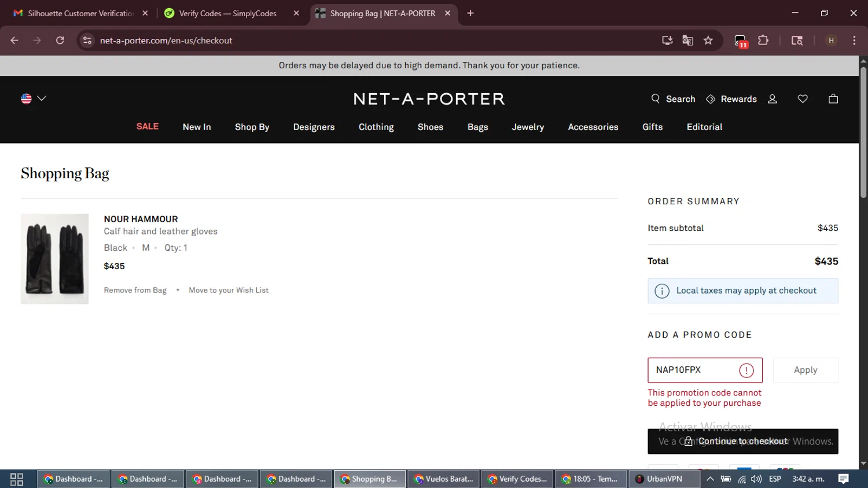The image size is (868, 488).
Task: Close the Verify Codes SimplyCodes tab
Action: [296, 13]
